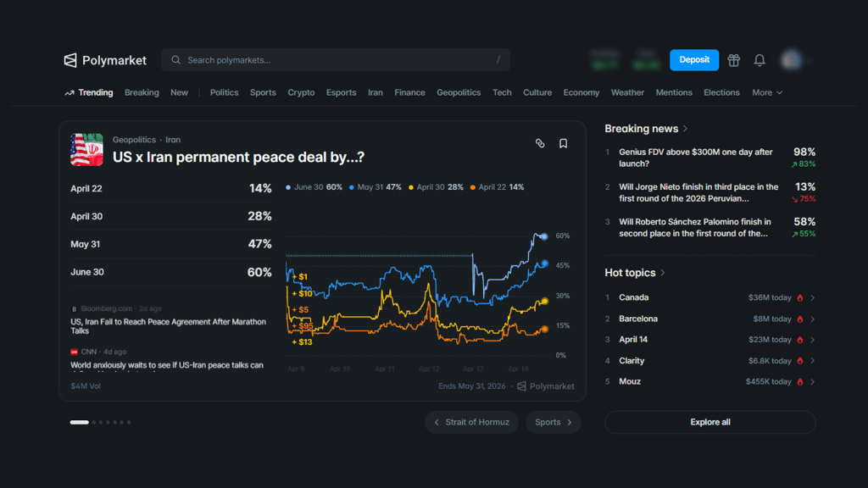Screen dimensions: 868x488
Task: Open the Politics category
Action: pos(224,92)
